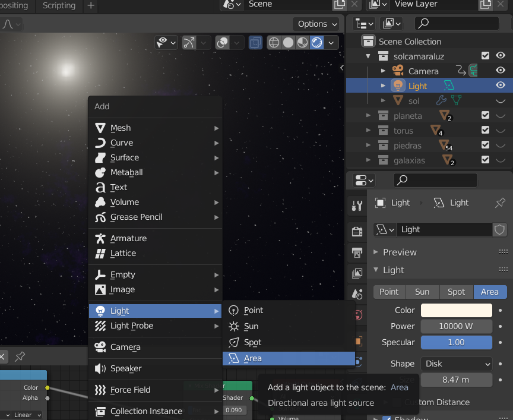The image size is (513, 420).
Task: Uncheck the galaxias collection checkbox
Action: 485,160
